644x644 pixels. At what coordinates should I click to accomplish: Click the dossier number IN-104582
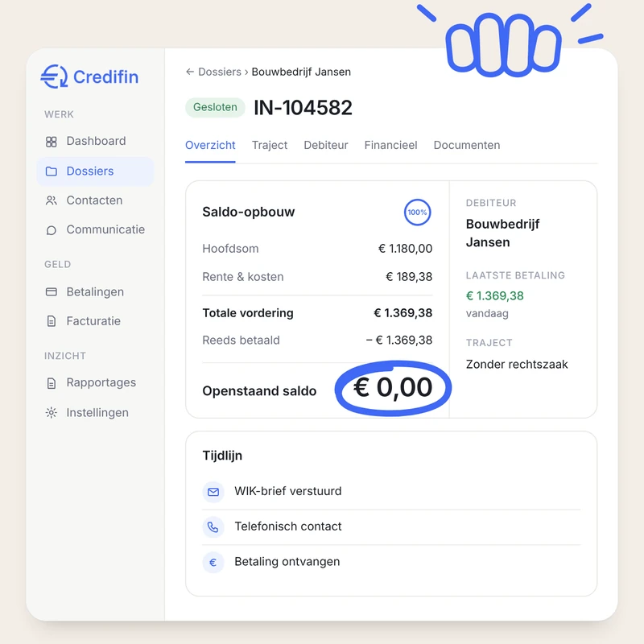coord(303,108)
